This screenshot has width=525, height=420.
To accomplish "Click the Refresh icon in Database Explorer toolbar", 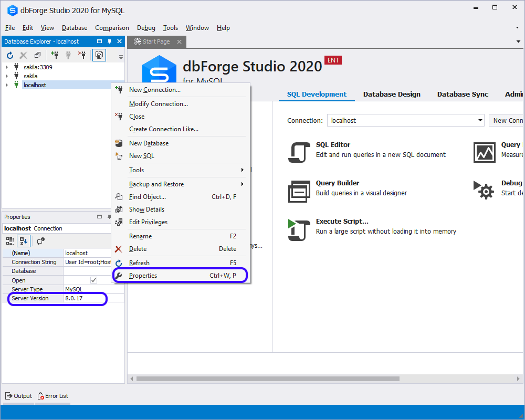I will (x=10, y=55).
